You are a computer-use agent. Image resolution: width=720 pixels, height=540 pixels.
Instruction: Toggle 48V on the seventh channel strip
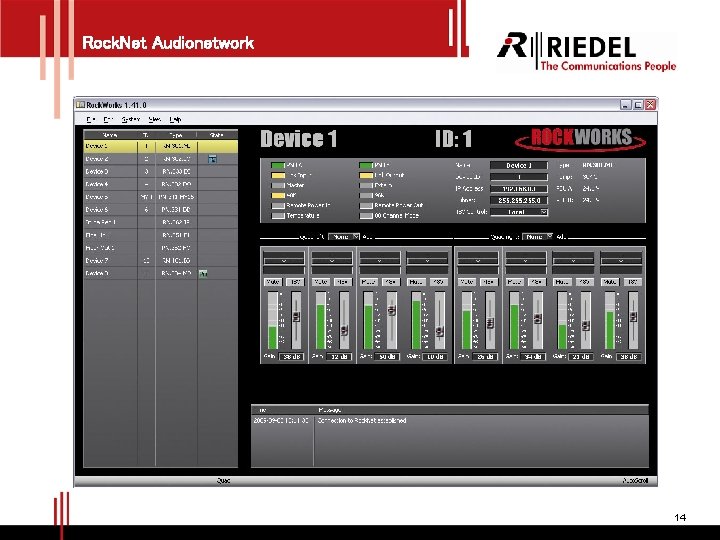click(x=585, y=281)
